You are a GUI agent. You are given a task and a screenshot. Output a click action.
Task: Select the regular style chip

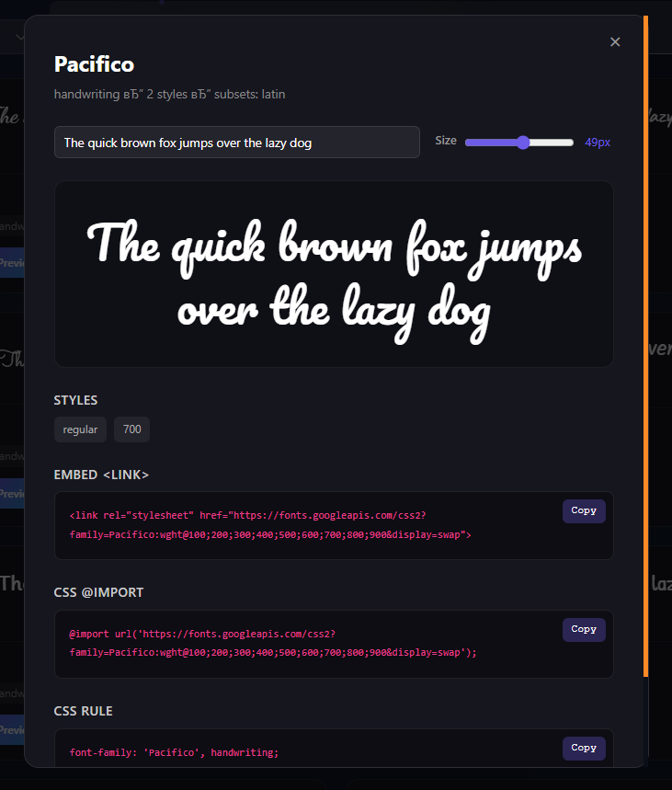click(x=80, y=429)
